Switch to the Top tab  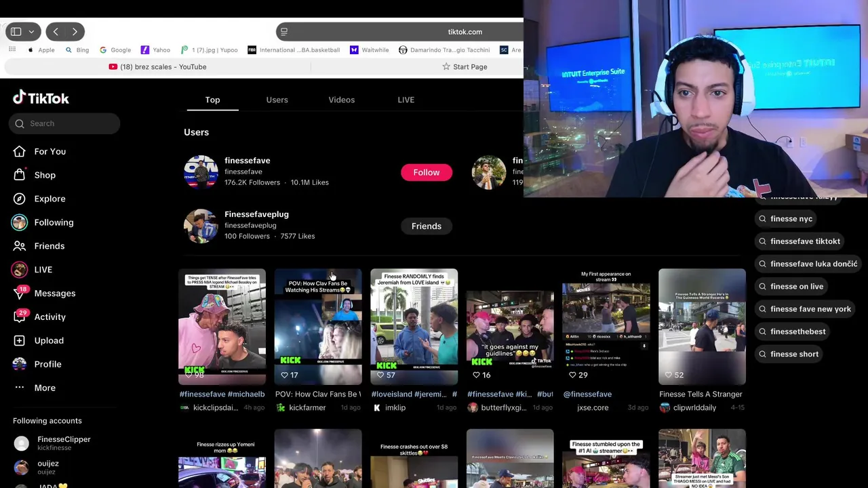click(x=212, y=100)
